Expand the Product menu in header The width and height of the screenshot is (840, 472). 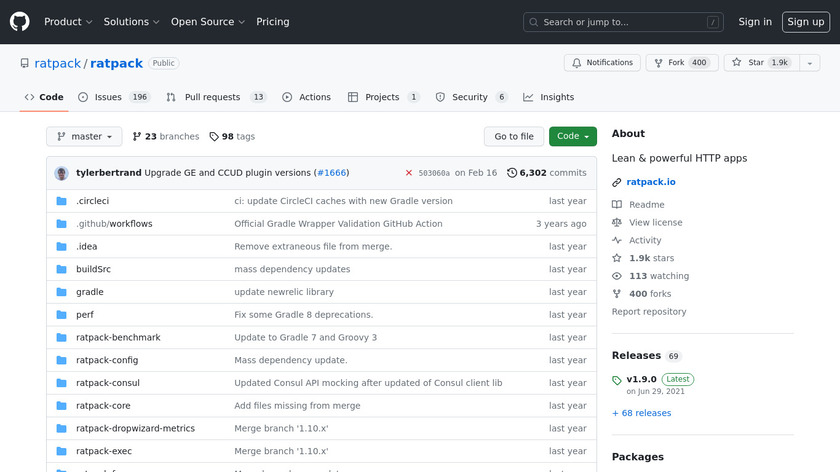pos(68,22)
